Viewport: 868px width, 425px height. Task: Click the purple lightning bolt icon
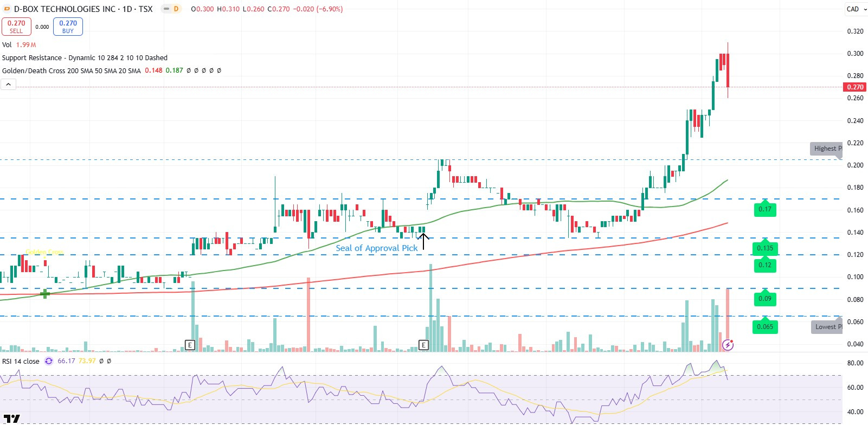tap(728, 345)
